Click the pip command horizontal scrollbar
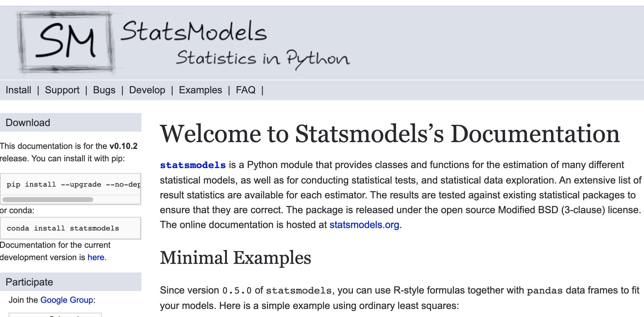Viewport: 644px width, 317px height. (48, 200)
